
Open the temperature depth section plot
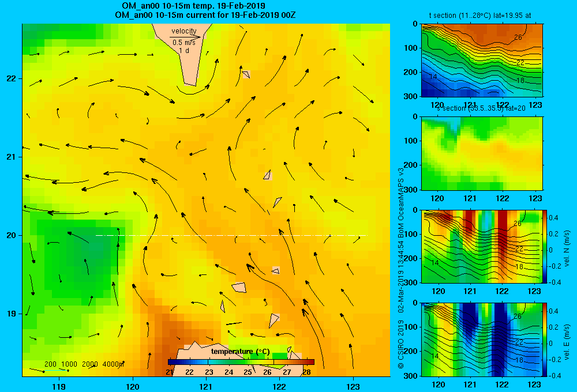(482, 61)
